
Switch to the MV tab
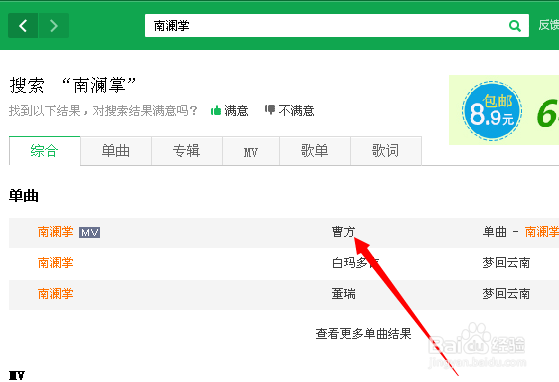coord(251,151)
